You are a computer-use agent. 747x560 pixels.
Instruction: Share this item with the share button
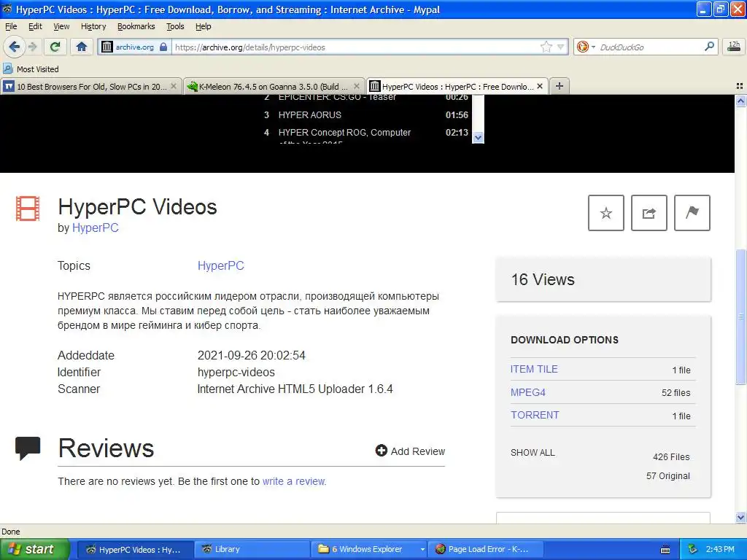click(649, 213)
